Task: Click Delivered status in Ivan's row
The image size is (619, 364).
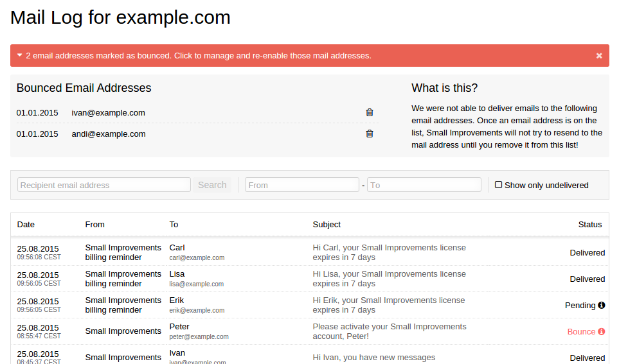Action: [x=587, y=358]
